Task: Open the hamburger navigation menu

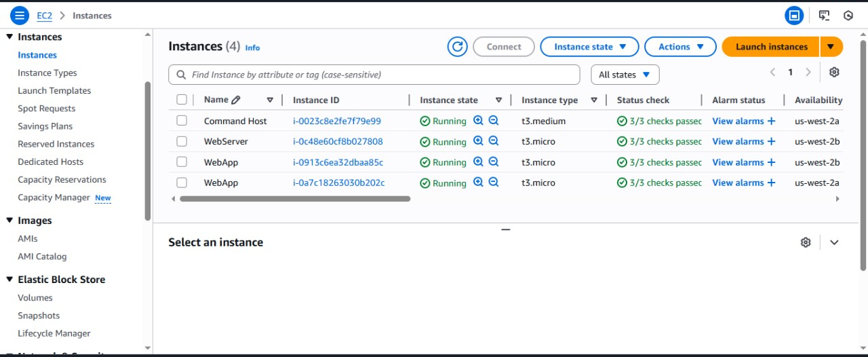Action: click(x=20, y=15)
